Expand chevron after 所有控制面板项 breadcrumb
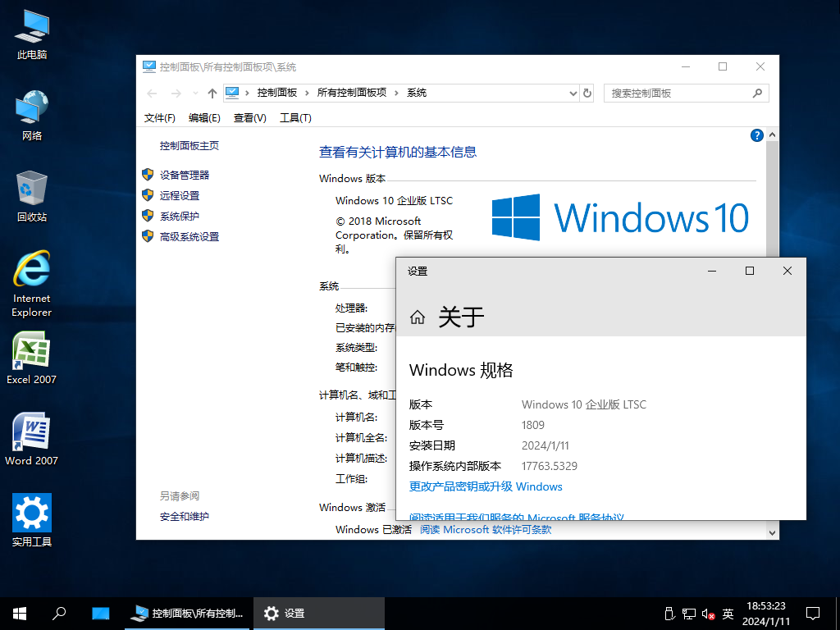This screenshot has height=630, width=840. click(396, 94)
